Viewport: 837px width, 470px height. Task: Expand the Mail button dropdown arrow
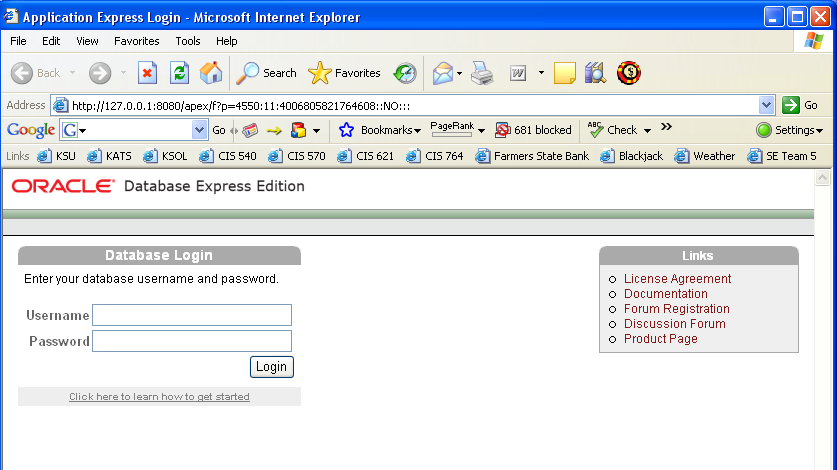click(x=459, y=73)
